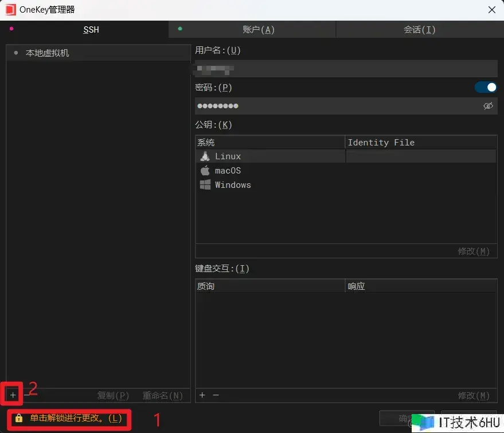504x433 pixels.
Task: Click the Linux penguin icon
Action: point(205,156)
